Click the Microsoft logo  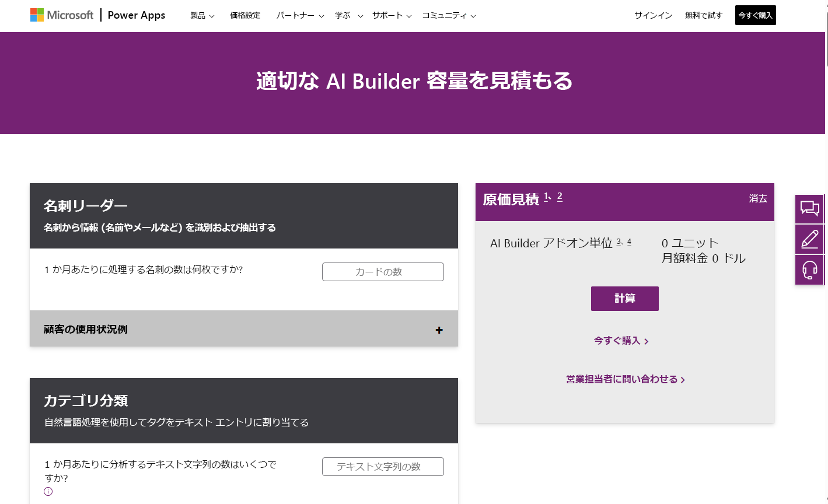point(62,15)
